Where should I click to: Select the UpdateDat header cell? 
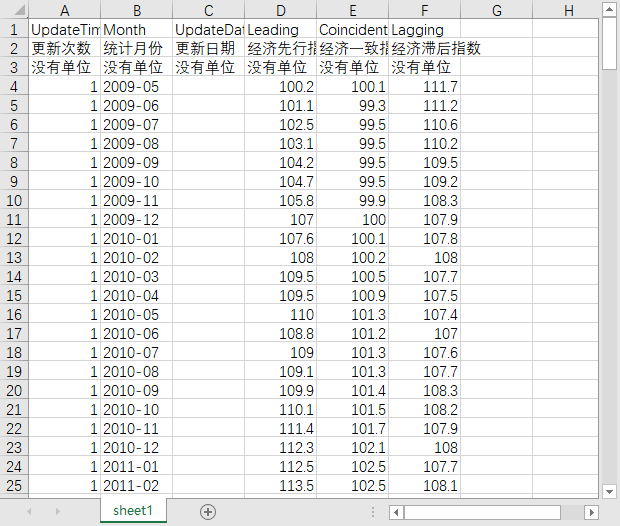coord(209,30)
